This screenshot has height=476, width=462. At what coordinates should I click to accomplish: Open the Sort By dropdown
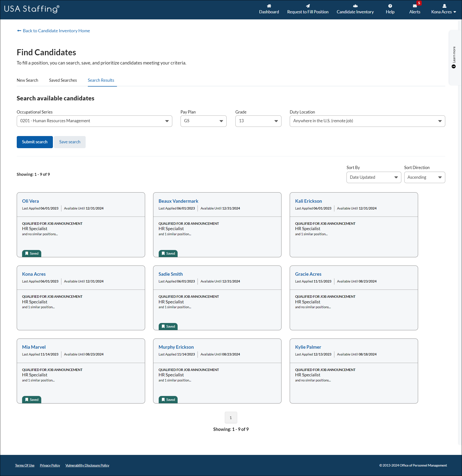click(373, 177)
